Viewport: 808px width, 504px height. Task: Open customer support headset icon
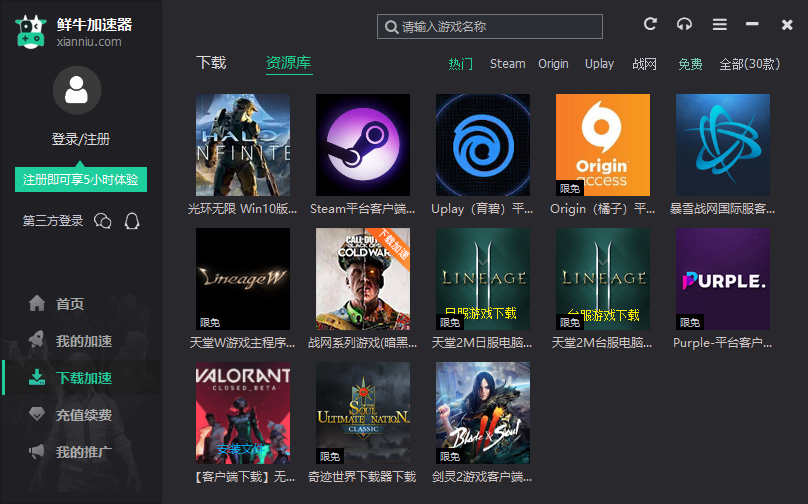[684, 24]
